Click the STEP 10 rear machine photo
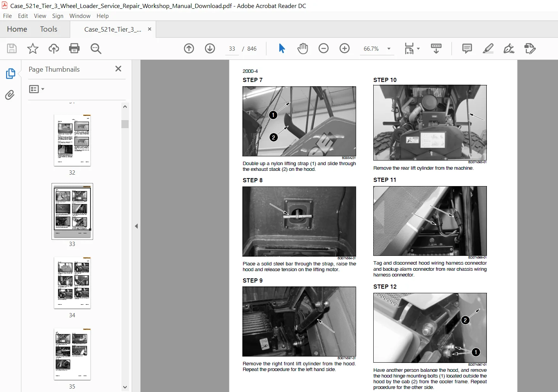558x392 pixels. click(x=430, y=123)
